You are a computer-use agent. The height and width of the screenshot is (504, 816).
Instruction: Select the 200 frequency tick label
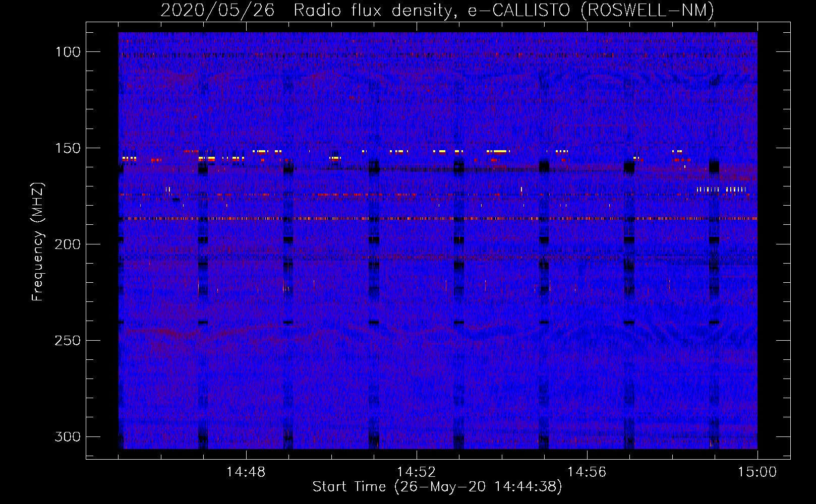tap(68, 244)
